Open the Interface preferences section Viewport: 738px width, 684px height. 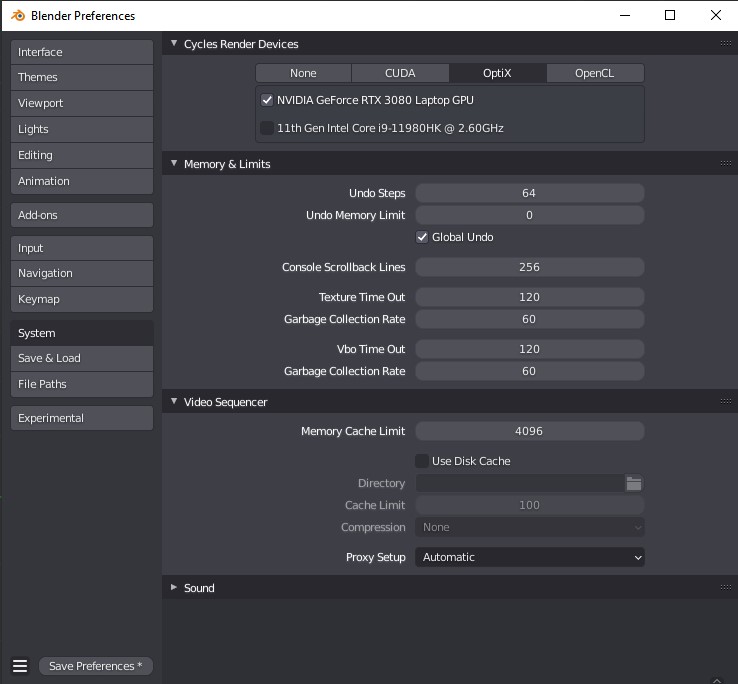[82, 52]
